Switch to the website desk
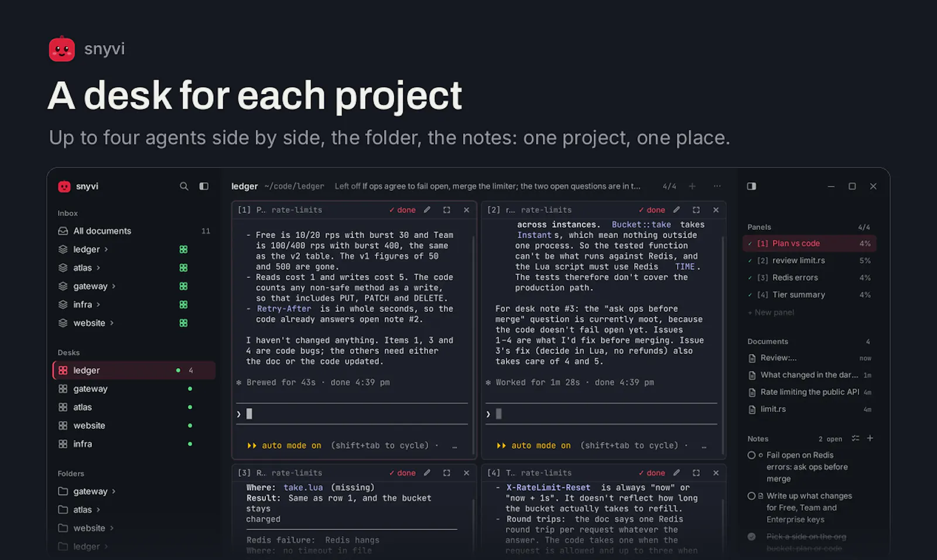The width and height of the screenshot is (937, 560). 134,426
